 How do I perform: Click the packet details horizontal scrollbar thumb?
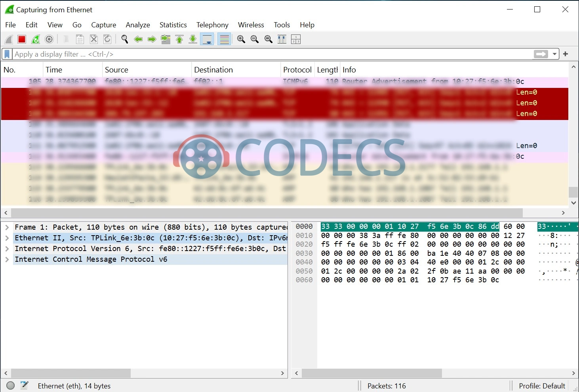point(71,373)
